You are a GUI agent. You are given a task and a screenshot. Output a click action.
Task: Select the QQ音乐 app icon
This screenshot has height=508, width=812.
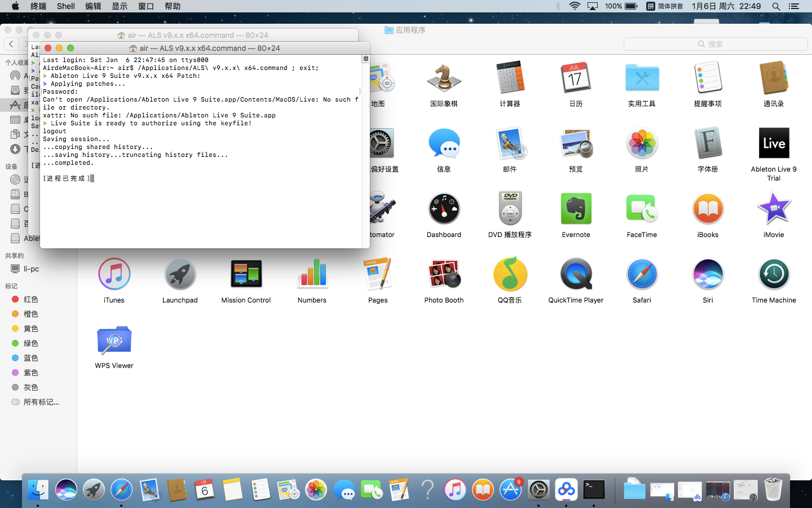510,275
